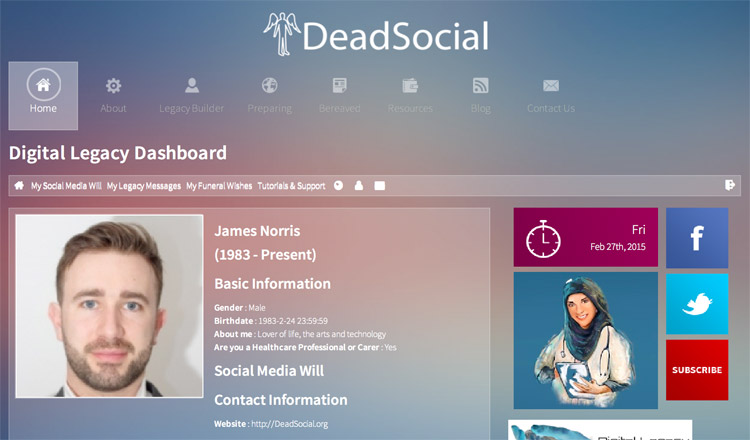The image size is (750, 440).
Task: Click the DeadSocial angel logo
Action: click(x=282, y=34)
